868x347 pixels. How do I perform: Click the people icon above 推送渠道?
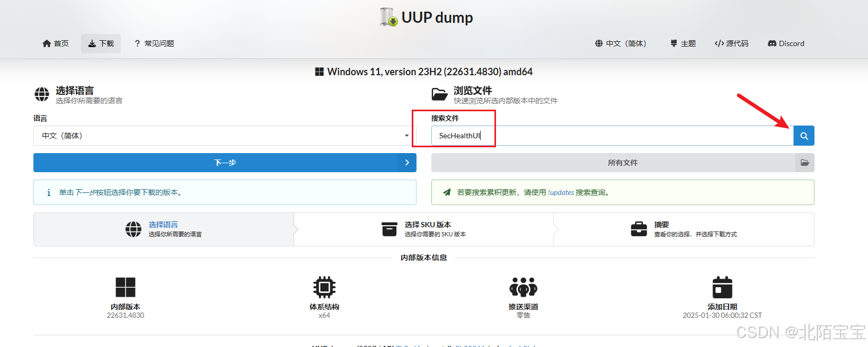[524, 287]
